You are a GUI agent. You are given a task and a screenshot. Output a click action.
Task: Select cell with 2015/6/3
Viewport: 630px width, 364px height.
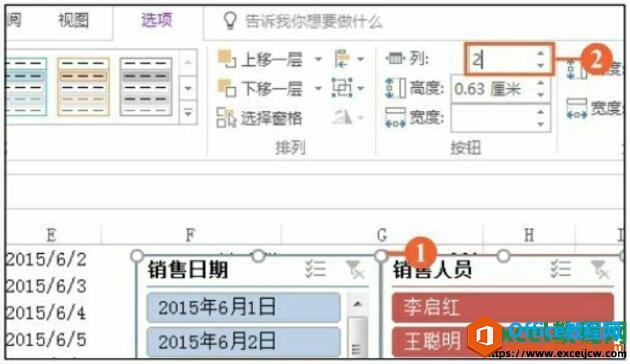pyautogui.click(x=46, y=286)
